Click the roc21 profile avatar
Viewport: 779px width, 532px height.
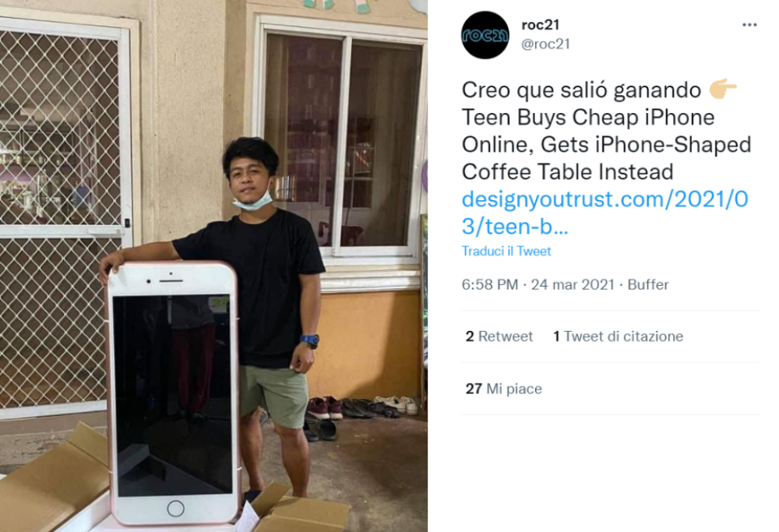pyautogui.click(x=485, y=35)
